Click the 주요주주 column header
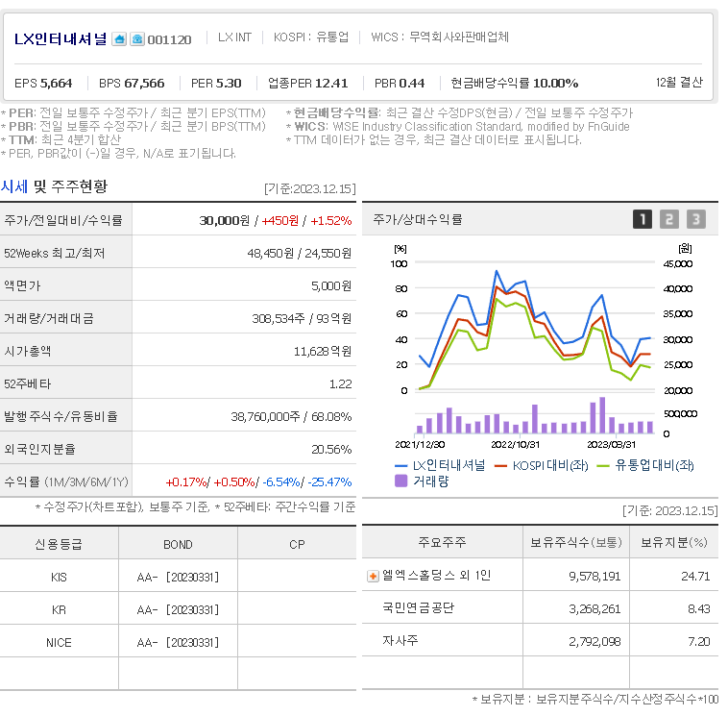728x716 pixels. (x=442, y=542)
